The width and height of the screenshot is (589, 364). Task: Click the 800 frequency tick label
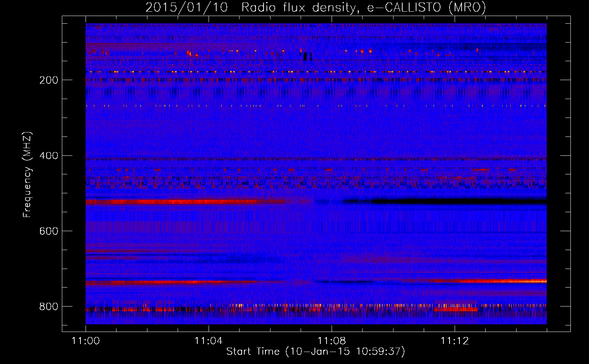(49, 306)
